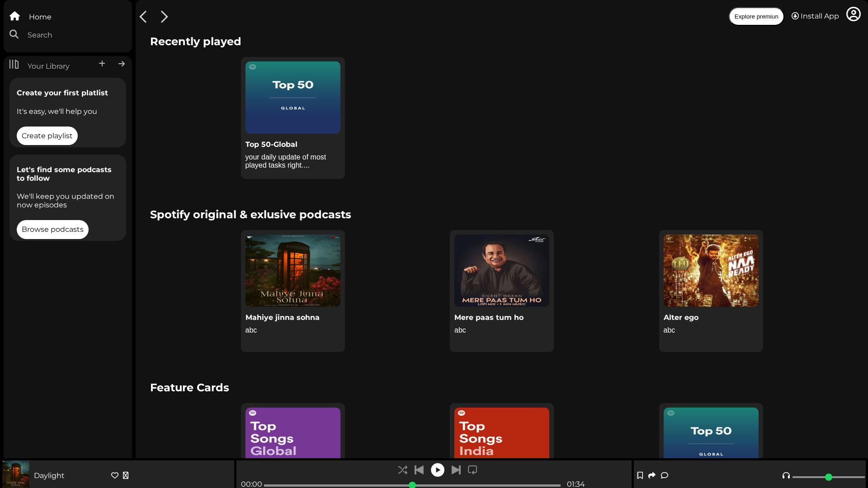Open the Top Songs Global feature card

tap(293, 433)
